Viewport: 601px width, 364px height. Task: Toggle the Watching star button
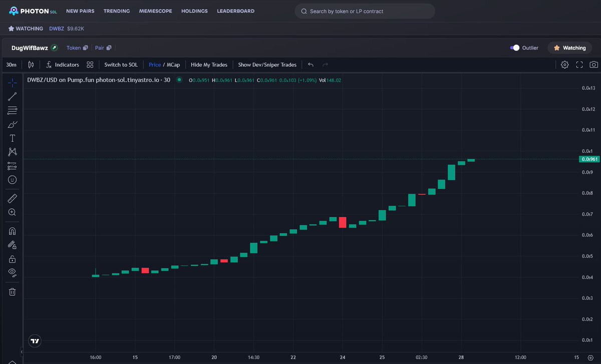pyautogui.click(x=570, y=48)
